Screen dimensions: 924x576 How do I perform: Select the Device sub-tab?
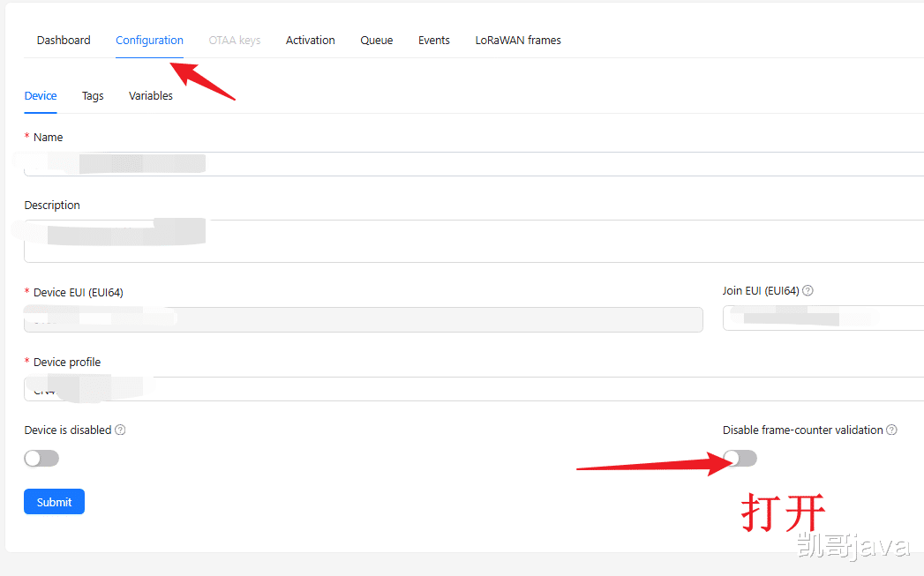41,95
